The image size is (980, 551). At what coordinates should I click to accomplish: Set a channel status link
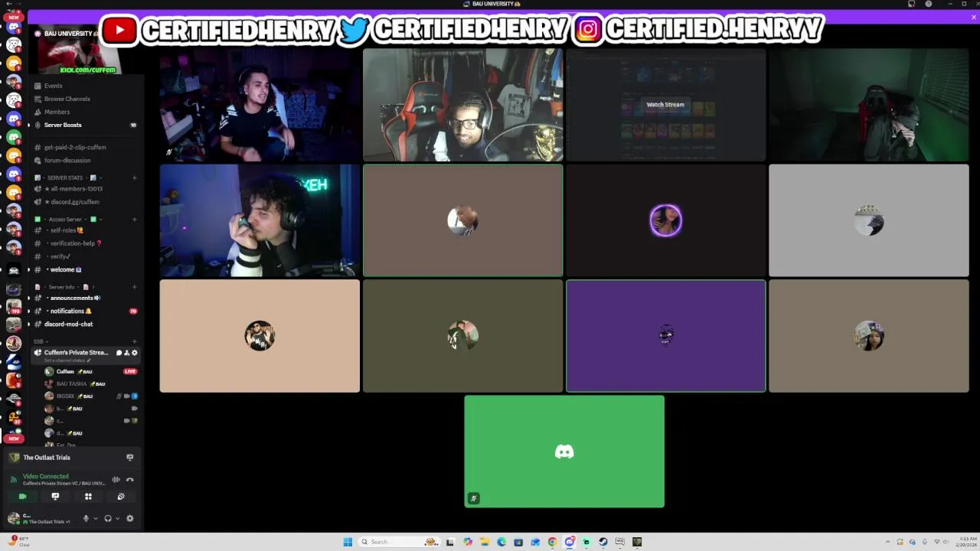[67, 360]
